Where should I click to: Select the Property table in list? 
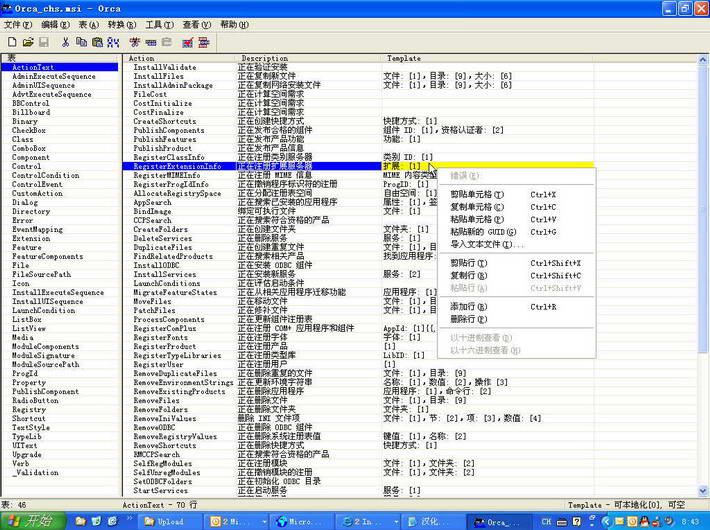(29, 383)
